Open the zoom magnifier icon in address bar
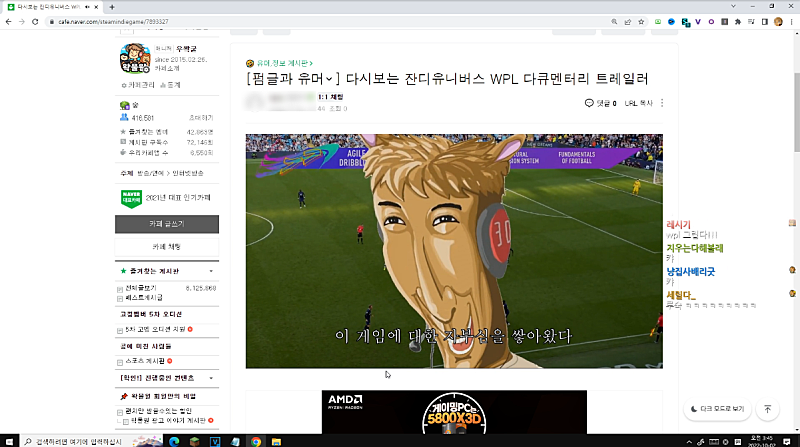The height and width of the screenshot is (447, 800). 614,22
